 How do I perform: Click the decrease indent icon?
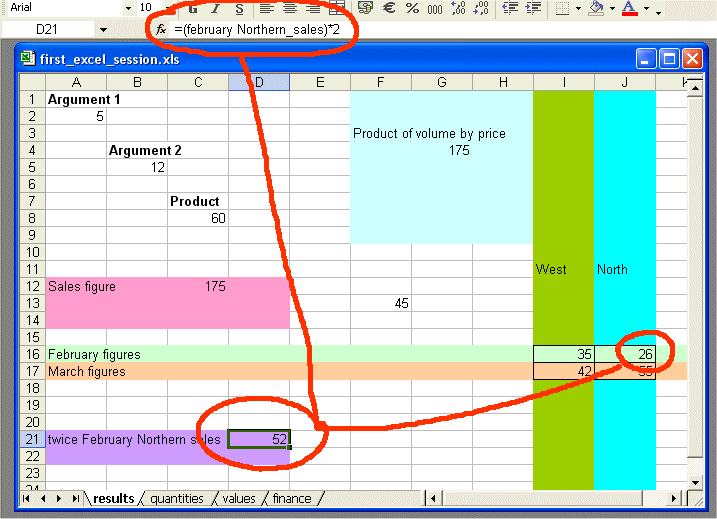point(510,8)
